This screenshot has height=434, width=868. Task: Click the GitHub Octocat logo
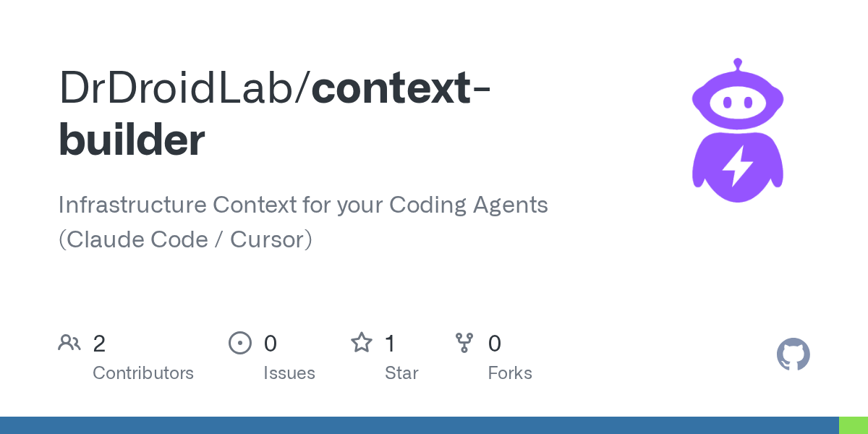(793, 354)
